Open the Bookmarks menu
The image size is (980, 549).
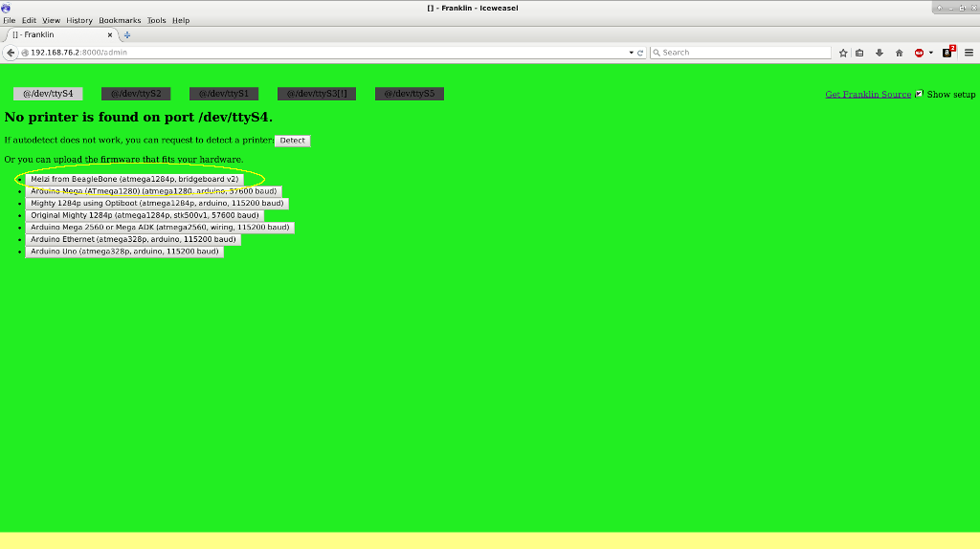click(120, 20)
